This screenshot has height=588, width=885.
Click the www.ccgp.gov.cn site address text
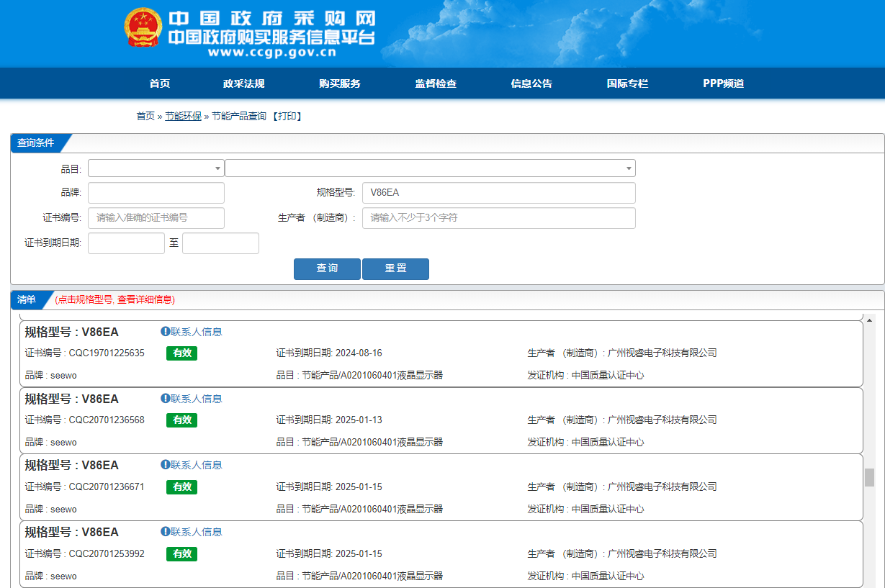click(x=271, y=52)
